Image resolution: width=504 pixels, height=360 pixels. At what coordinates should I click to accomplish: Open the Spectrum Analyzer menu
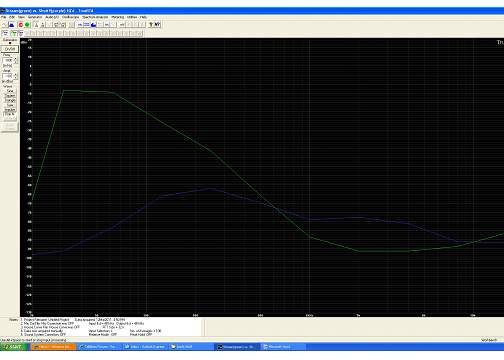[95, 17]
